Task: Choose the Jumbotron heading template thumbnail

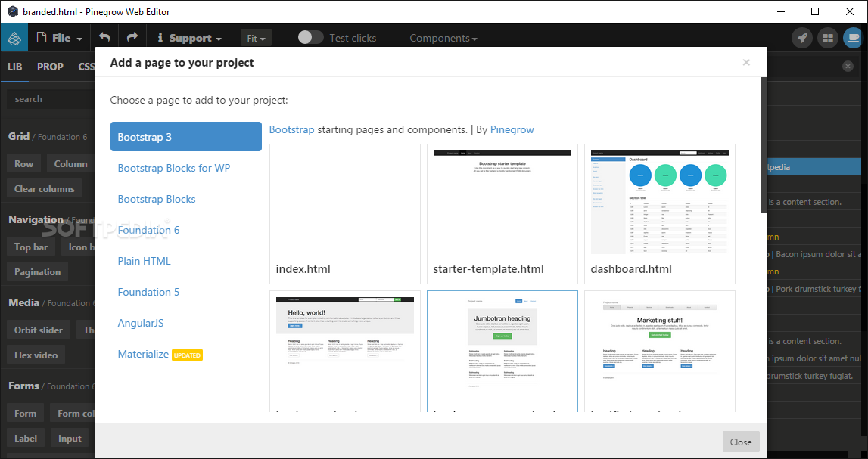Action: tap(502, 351)
